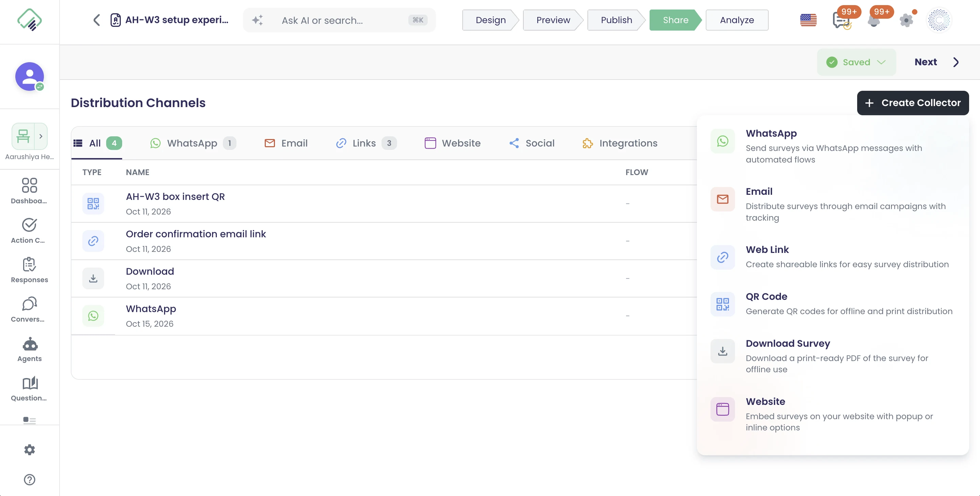
Task: Click the US flag language selector
Action: 808,20
